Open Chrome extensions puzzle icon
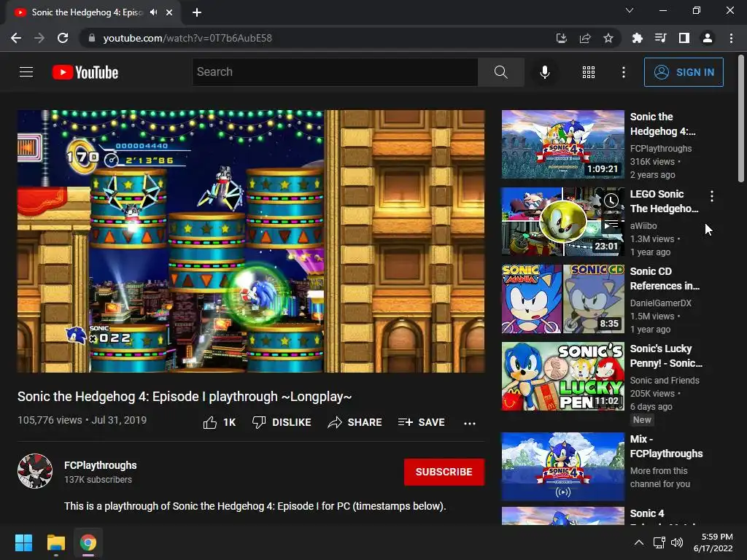 (637, 38)
